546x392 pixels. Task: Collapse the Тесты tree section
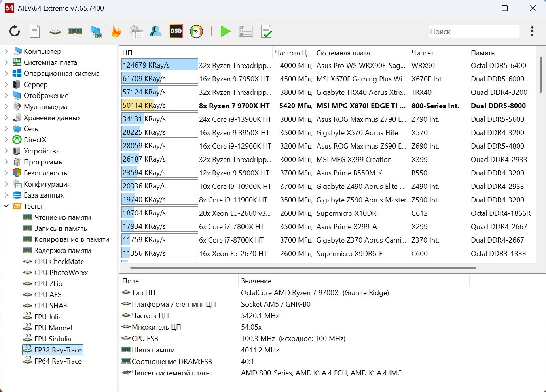pos(6,206)
